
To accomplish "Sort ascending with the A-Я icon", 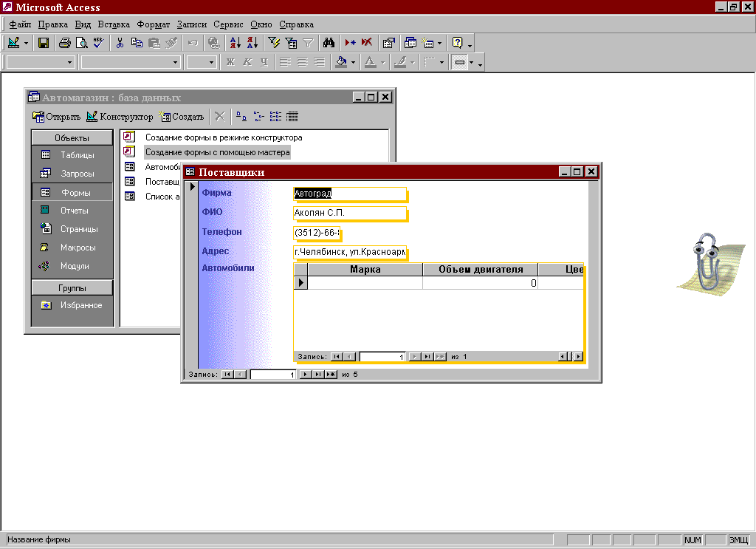I will pyautogui.click(x=235, y=43).
